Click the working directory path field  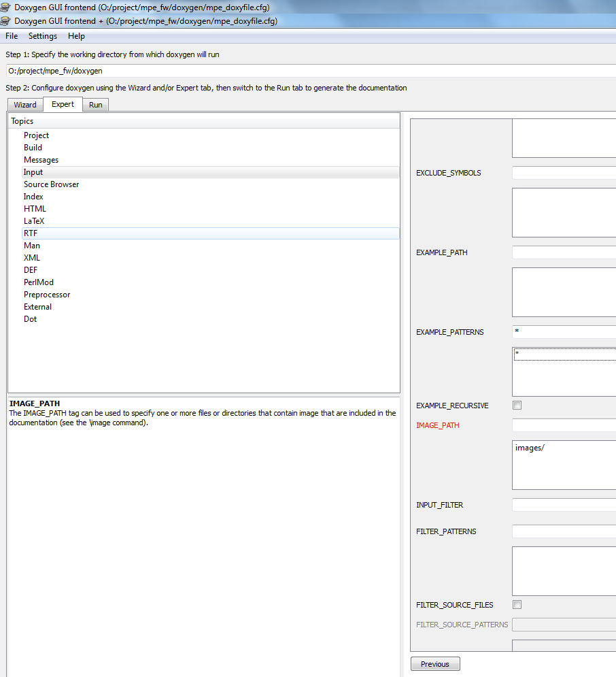pos(306,71)
